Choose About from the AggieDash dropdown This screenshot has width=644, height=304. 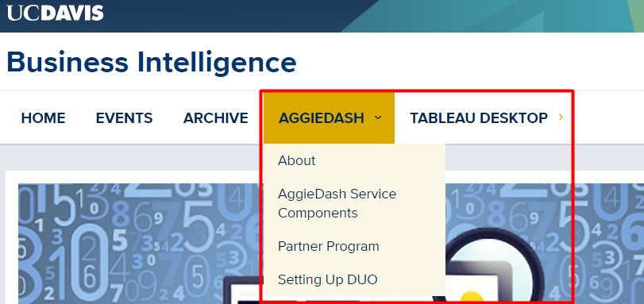point(296,160)
